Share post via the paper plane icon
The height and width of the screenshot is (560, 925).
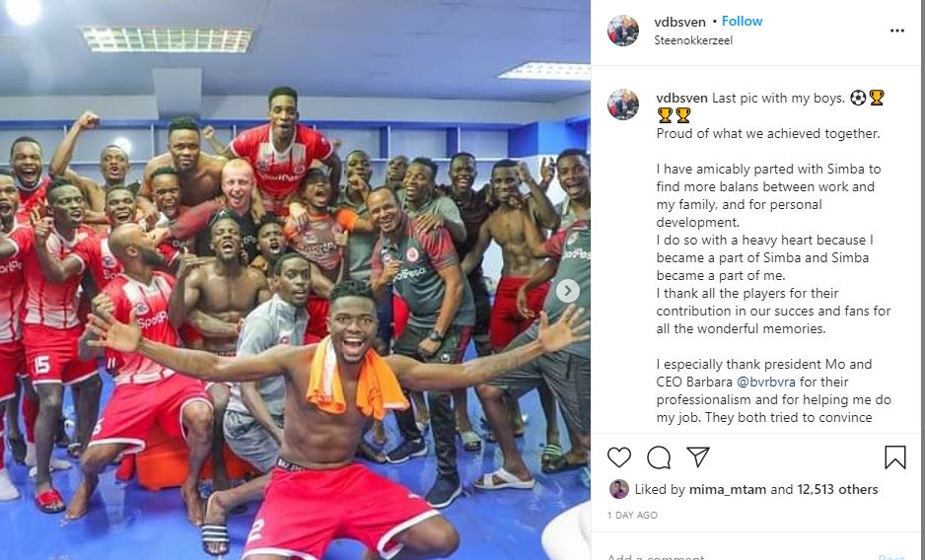tap(698, 456)
